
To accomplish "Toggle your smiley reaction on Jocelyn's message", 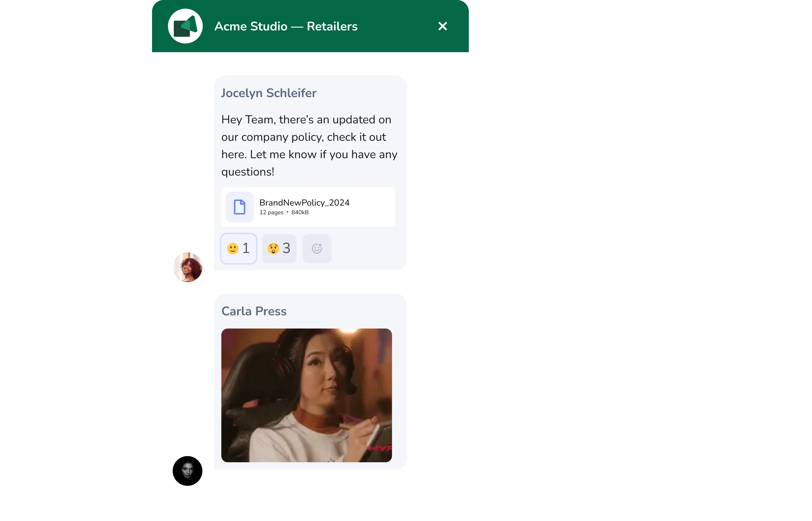I will [x=239, y=248].
